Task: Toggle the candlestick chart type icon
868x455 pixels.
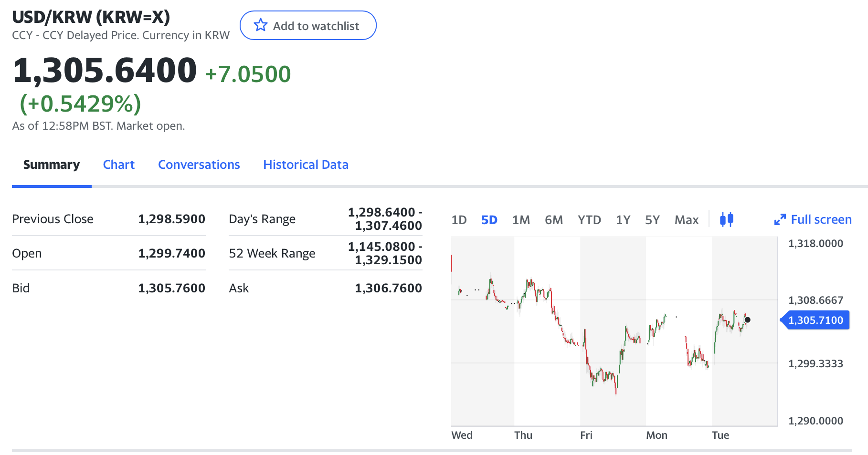Action: coord(727,219)
